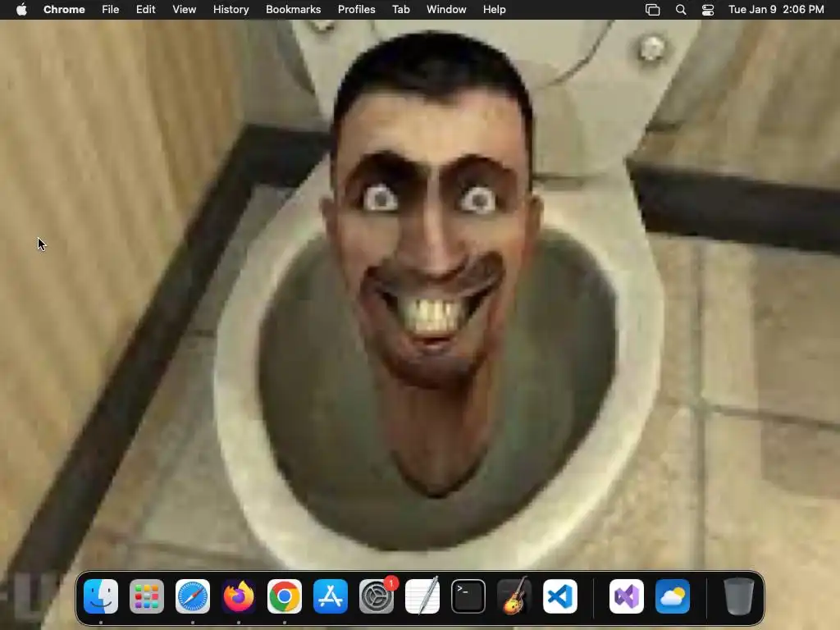Open Spotlight search in menu bar
Viewport: 840px width, 630px height.
681,10
